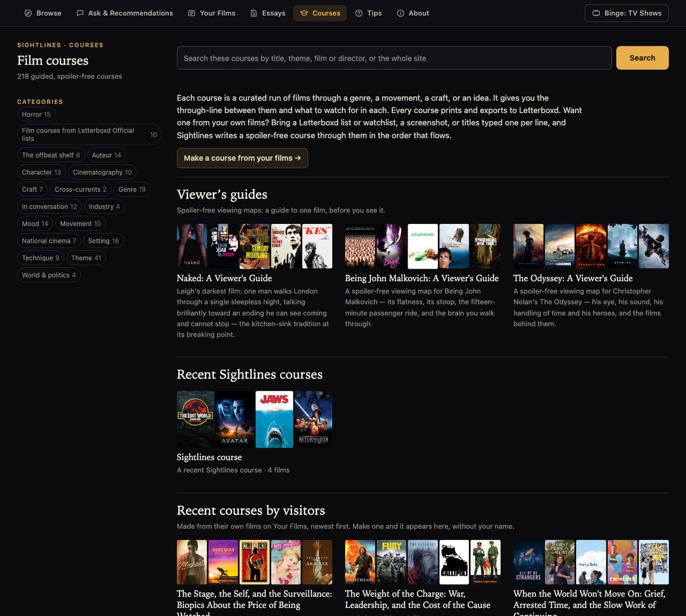Screen dimensions: 686x616
Task: Click the Walk the Line poster thumbnail
Action: [x=254, y=562]
